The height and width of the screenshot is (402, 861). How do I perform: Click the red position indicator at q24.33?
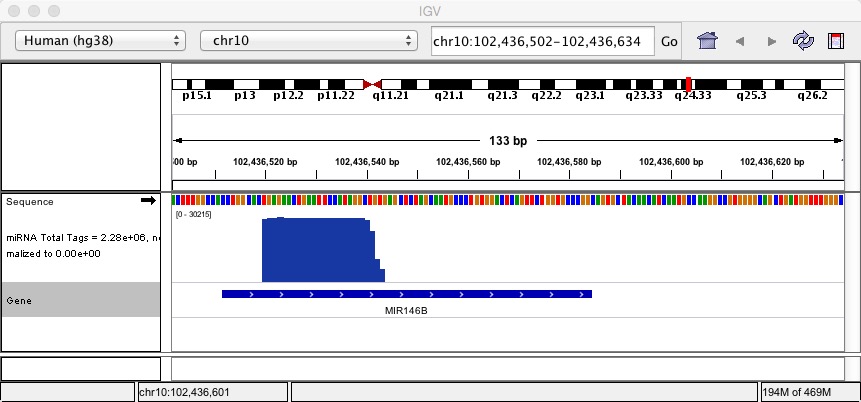click(x=687, y=85)
